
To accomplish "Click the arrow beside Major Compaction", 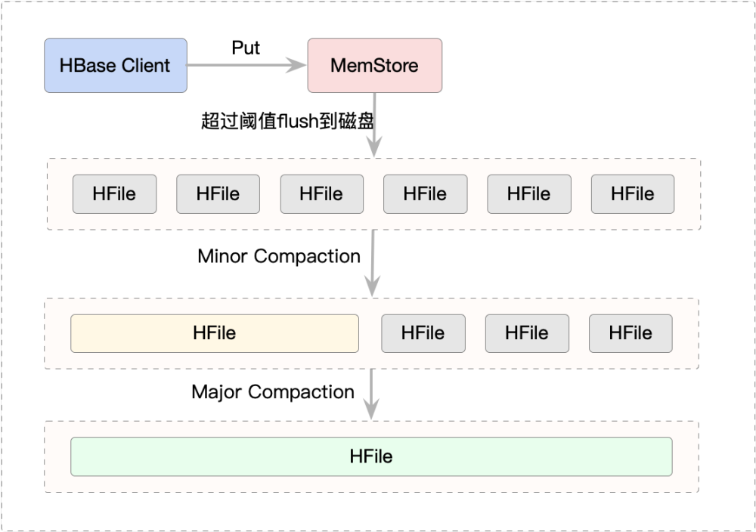I will [x=371, y=393].
